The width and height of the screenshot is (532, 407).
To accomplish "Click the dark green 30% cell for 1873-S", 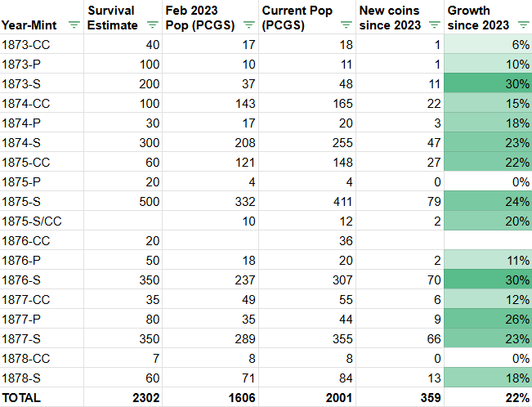I will (x=488, y=84).
